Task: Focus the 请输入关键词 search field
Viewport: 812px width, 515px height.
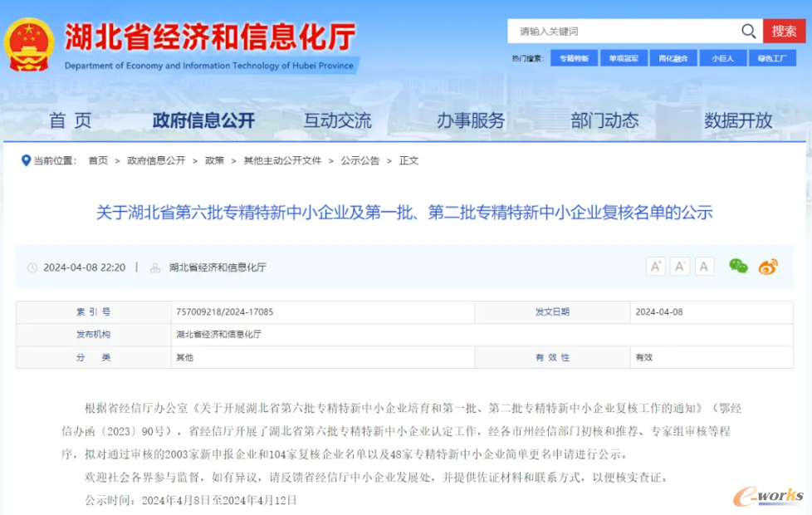Action: 623,32
